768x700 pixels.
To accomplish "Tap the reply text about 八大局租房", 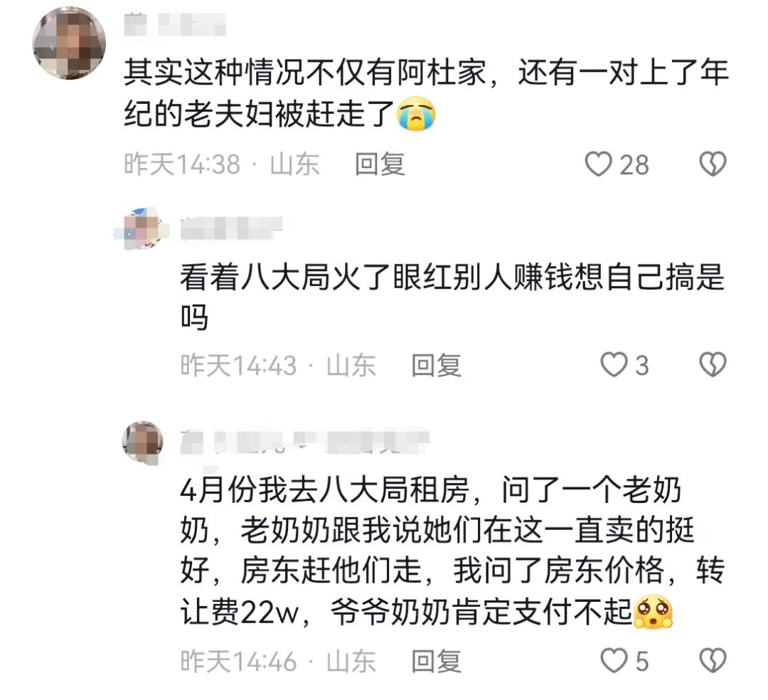I will 437,551.
